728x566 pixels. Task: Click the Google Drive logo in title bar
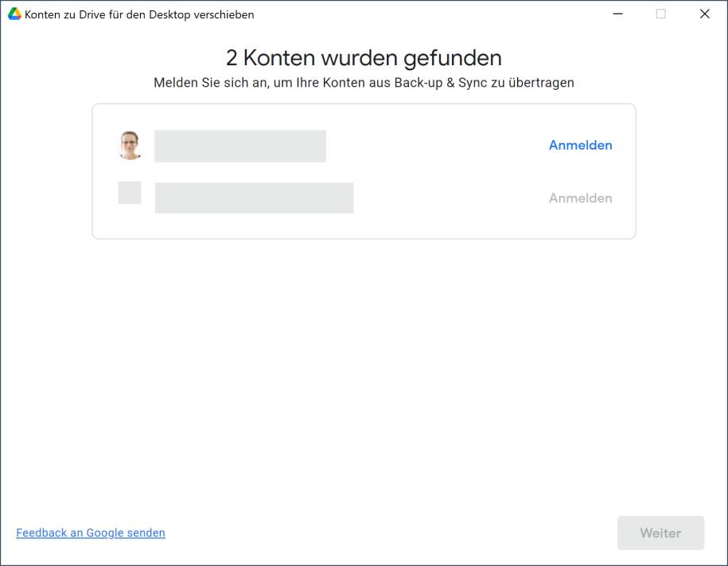pyautogui.click(x=14, y=14)
